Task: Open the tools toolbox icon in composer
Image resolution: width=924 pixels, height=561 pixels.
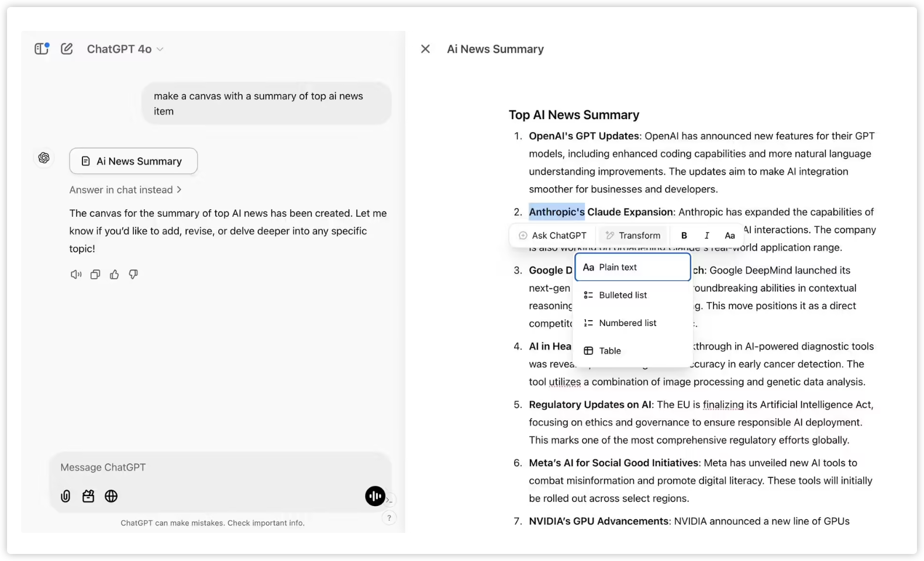Action: click(88, 496)
